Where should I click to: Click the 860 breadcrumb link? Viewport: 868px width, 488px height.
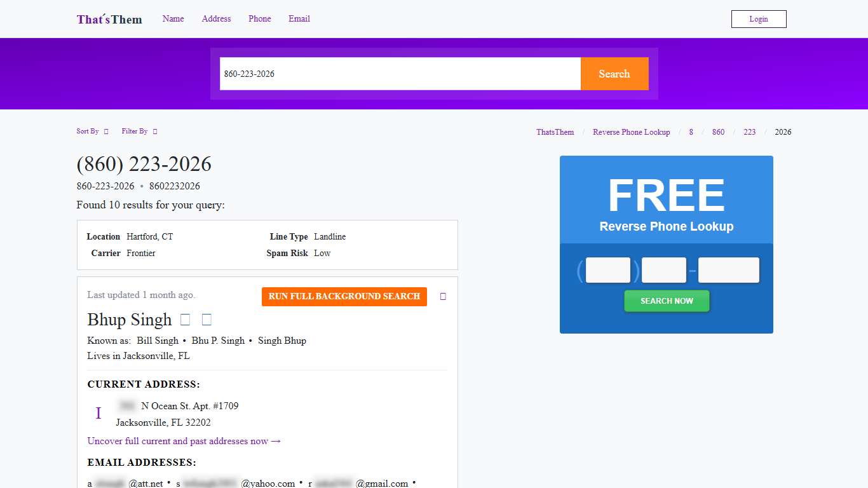click(718, 132)
